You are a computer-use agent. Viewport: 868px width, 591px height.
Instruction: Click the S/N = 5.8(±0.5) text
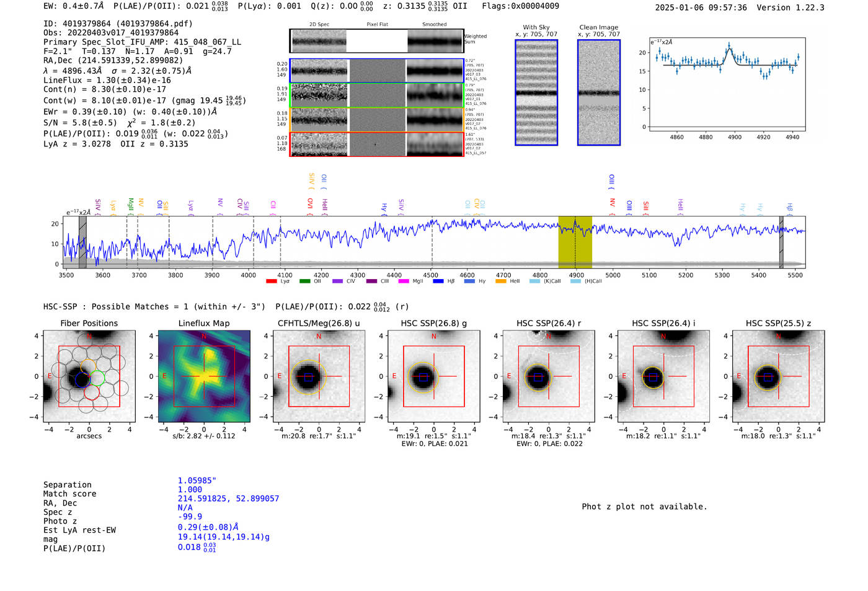coord(80,122)
